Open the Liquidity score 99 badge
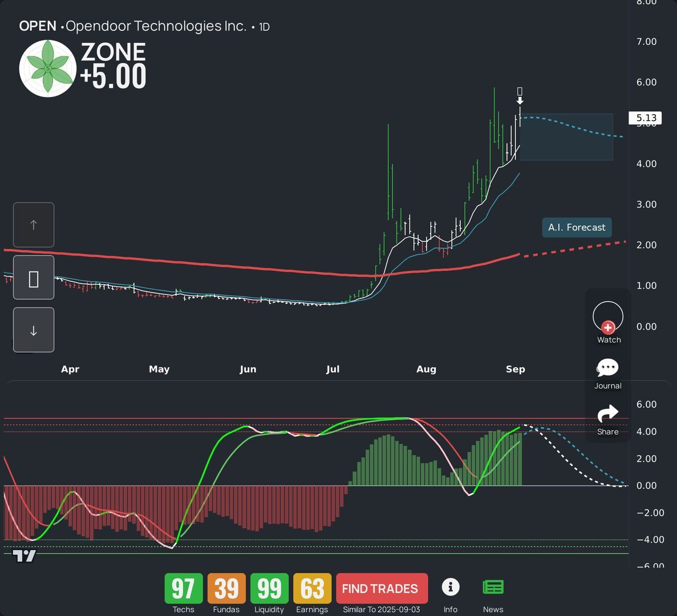The image size is (677, 616). [269, 588]
